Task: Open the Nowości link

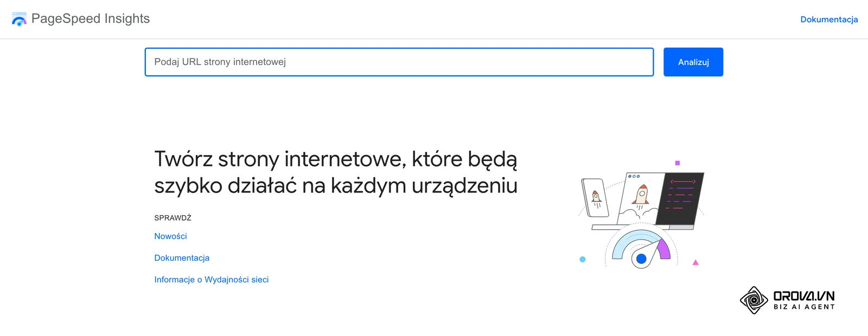Action: [x=170, y=236]
